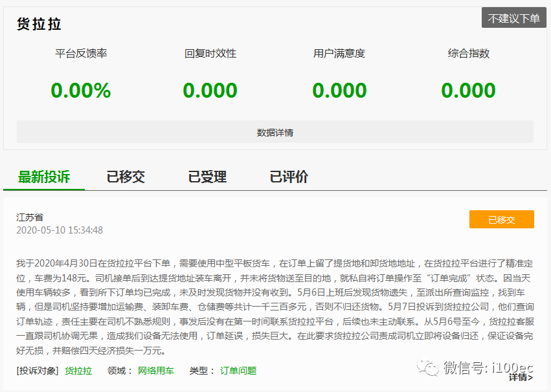Click the orange 已移交 status button

501,219
